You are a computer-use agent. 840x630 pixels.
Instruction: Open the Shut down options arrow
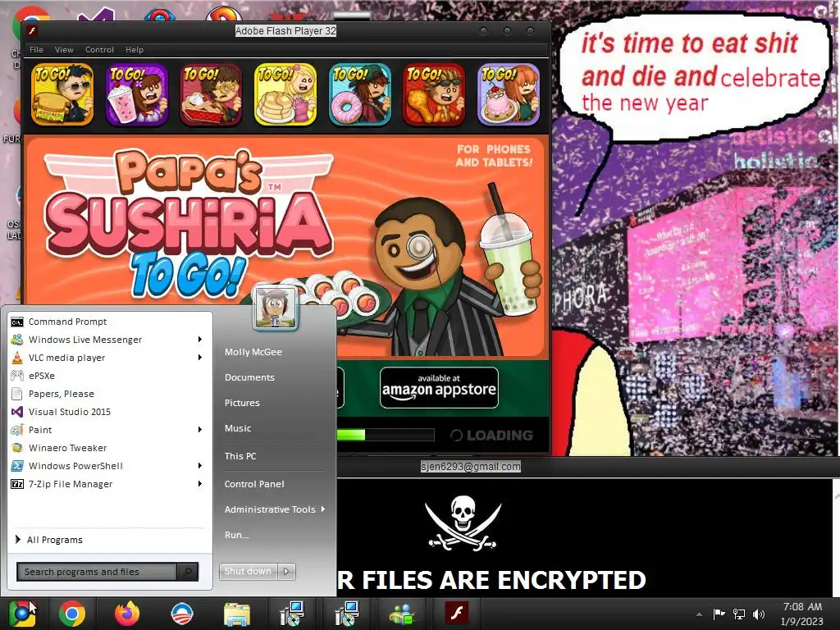click(286, 571)
